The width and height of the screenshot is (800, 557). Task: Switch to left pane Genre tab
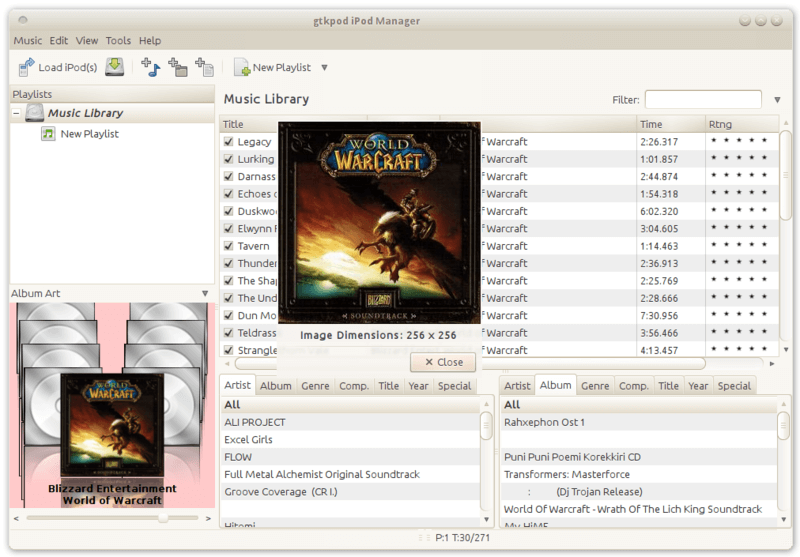[315, 386]
